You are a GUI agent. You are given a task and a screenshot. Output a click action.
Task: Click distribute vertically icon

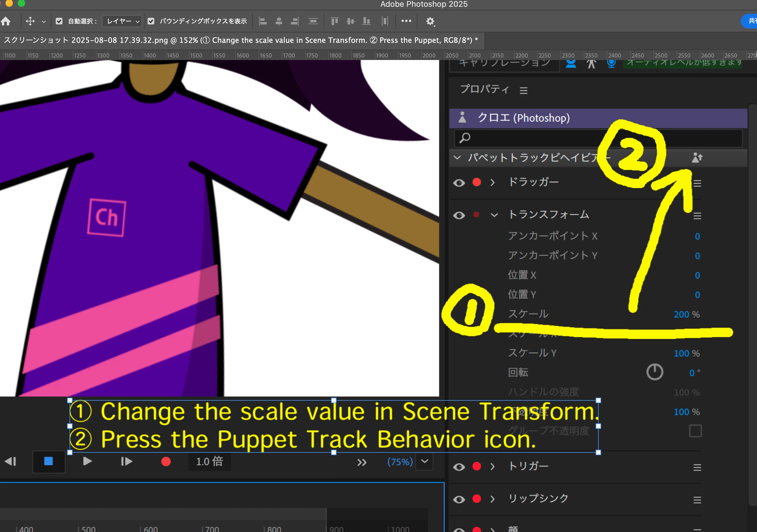coord(313,21)
